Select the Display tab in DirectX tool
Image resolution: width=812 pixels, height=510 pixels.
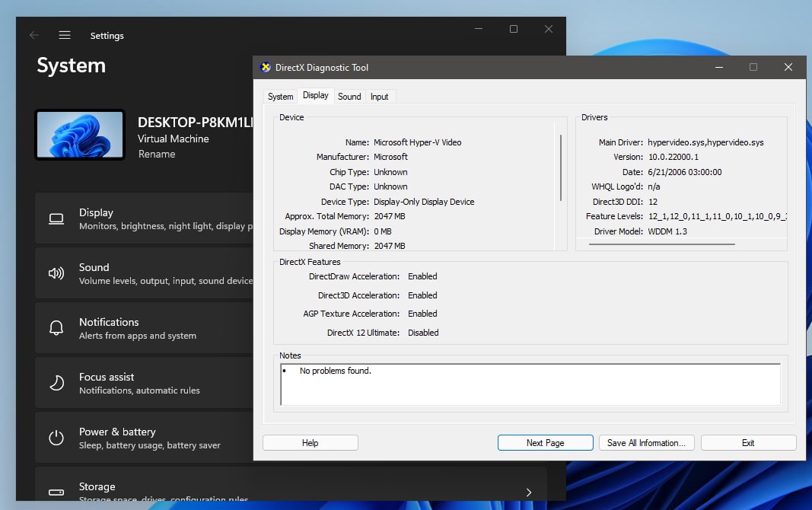(x=315, y=95)
